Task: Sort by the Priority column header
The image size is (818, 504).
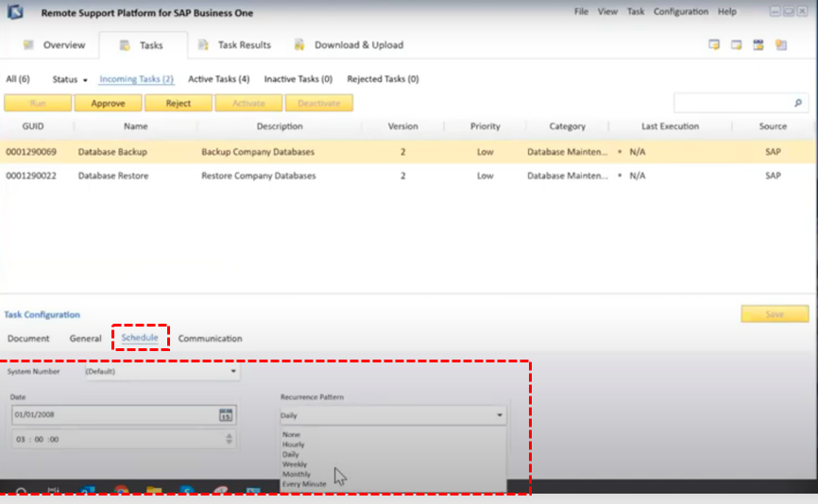Action: click(x=486, y=126)
